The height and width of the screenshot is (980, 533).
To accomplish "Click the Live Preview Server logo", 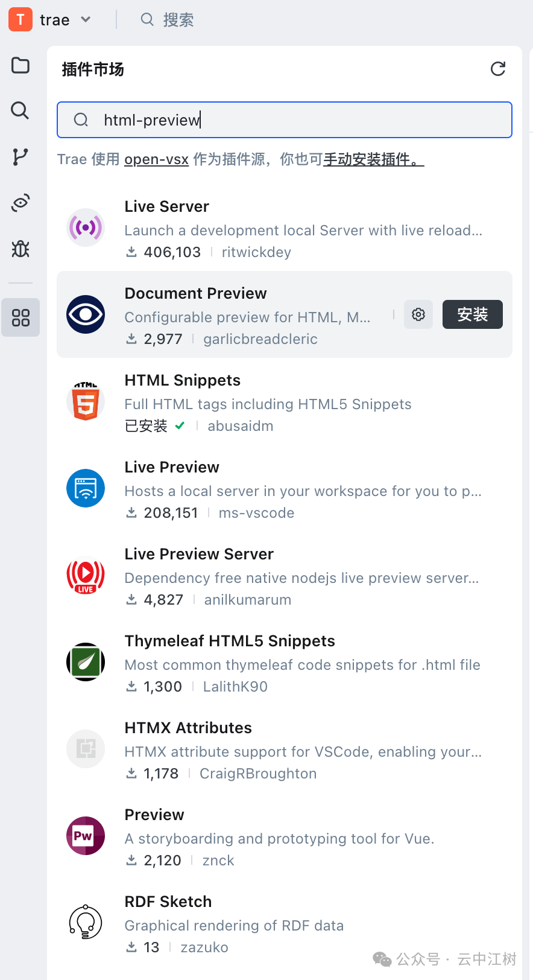I will pos(86,575).
